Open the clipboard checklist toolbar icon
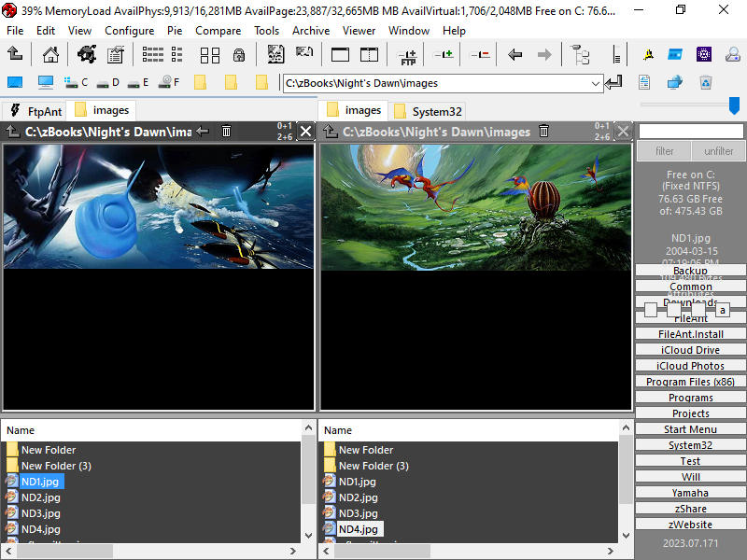Image resolution: width=747 pixels, height=560 pixels. point(115,54)
